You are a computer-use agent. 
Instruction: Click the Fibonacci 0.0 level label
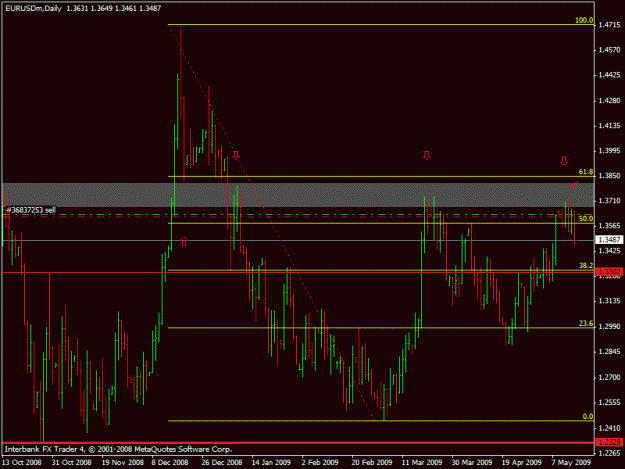coord(588,416)
